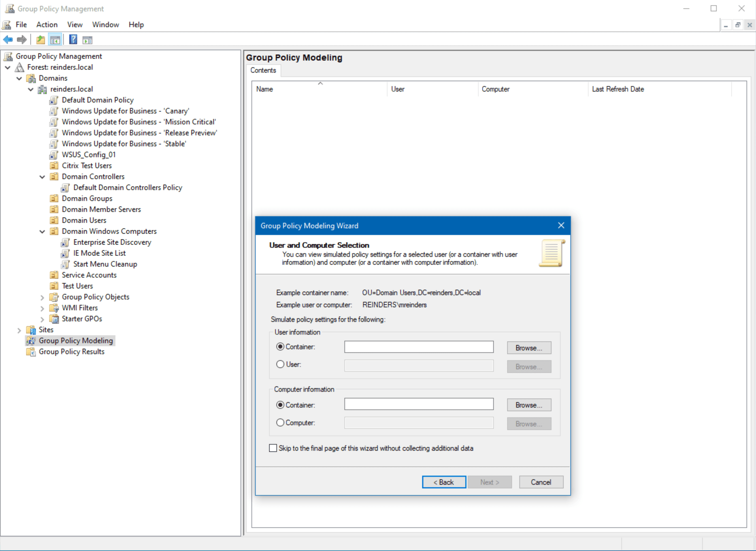Image resolution: width=756 pixels, height=551 pixels.
Task: Switch to the Contents tab
Action: (263, 70)
